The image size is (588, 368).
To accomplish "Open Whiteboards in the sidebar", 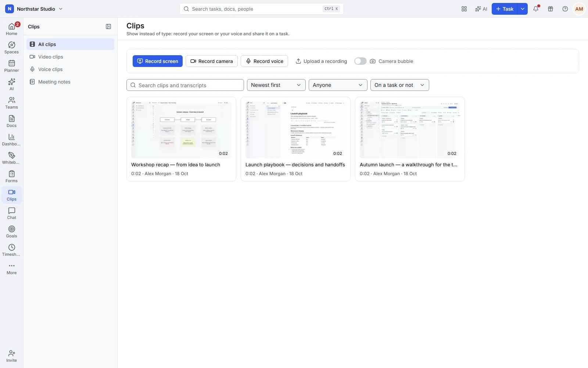I will (x=12, y=158).
